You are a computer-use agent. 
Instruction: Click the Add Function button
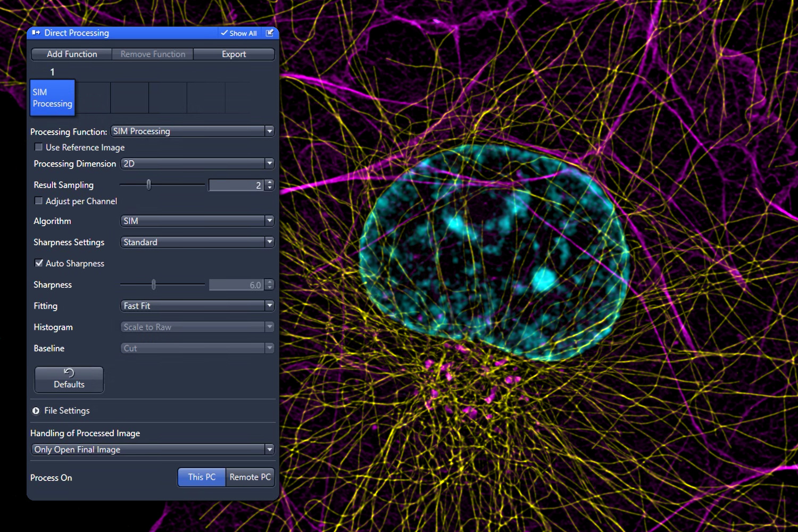pos(72,54)
